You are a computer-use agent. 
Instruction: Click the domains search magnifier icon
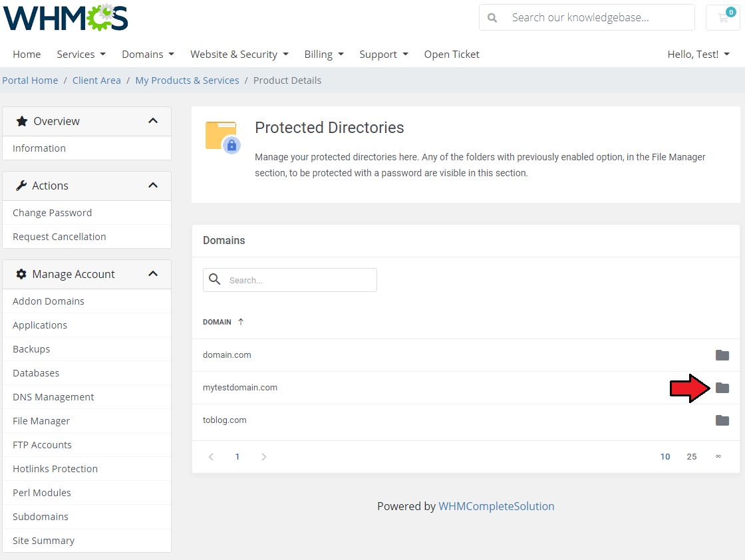(x=215, y=279)
